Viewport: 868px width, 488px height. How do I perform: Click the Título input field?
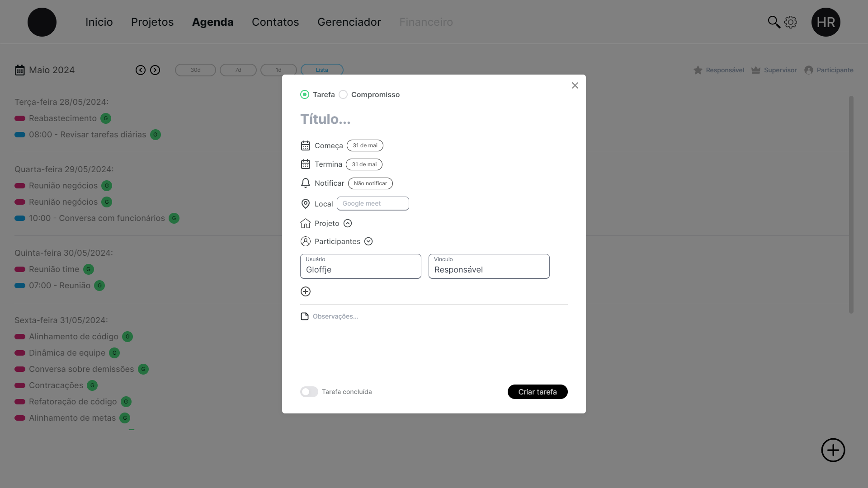coord(434,119)
